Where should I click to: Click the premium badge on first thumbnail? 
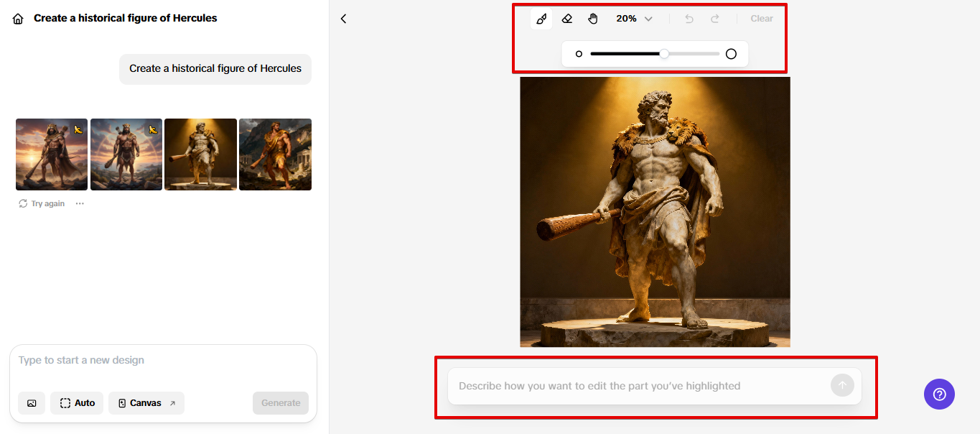[x=78, y=129]
